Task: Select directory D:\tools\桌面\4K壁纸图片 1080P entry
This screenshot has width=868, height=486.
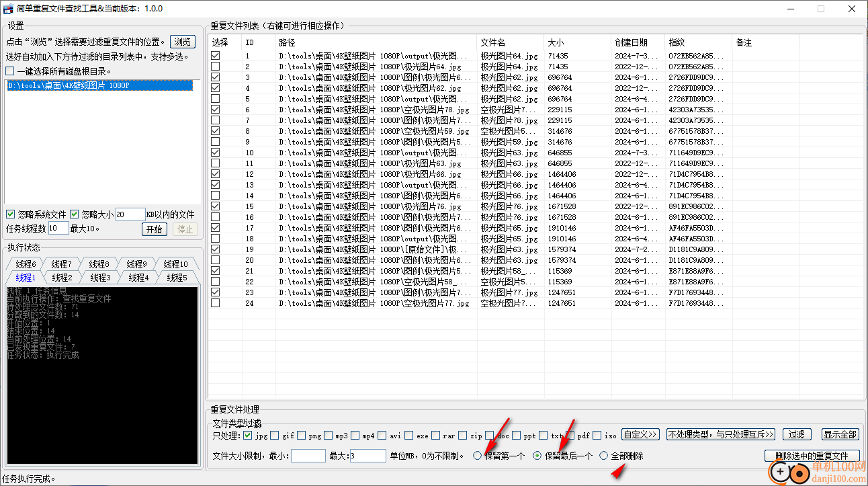Action: 99,85
